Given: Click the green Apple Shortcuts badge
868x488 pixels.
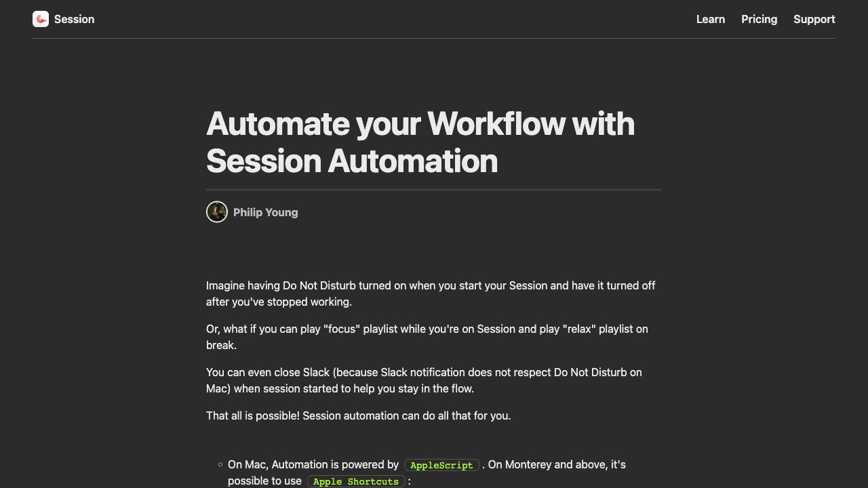Looking at the screenshot, I should pos(355,481).
